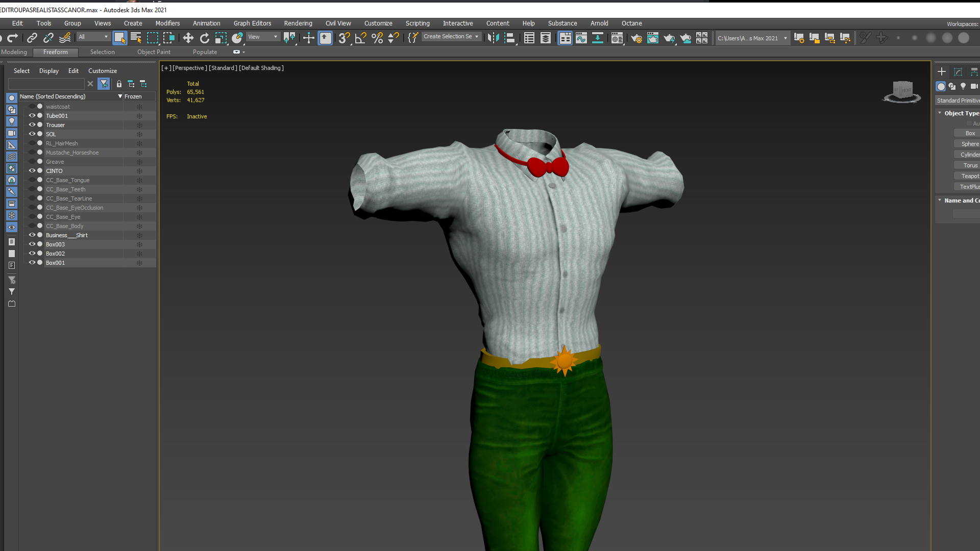The image size is (980, 551).
Task: Open the Curve Editor icon
Action: [581, 38]
